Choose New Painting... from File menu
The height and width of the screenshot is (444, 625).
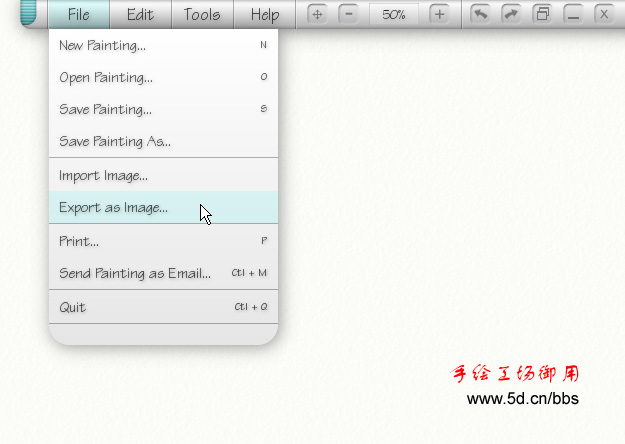(x=163, y=45)
